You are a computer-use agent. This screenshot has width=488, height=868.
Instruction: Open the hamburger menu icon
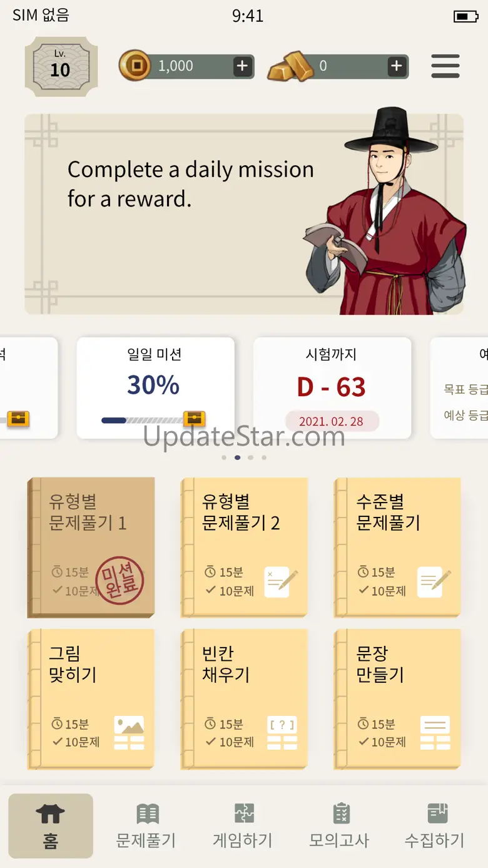(x=445, y=66)
